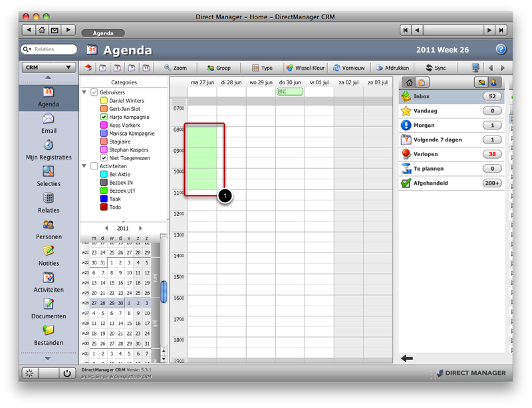This screenshot has width=532, height=408.
Task: Click the black left arrow below the inbox panel
Action: coord(407,358)
